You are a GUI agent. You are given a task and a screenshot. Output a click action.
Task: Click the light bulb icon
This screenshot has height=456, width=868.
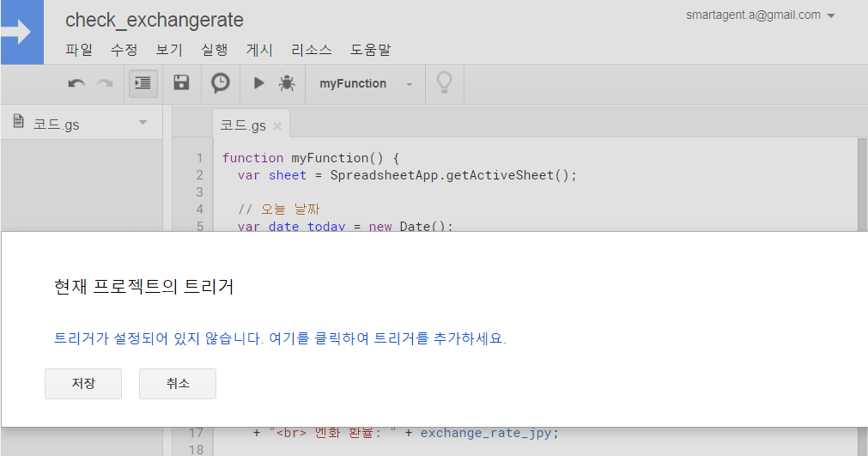(444, 83)
